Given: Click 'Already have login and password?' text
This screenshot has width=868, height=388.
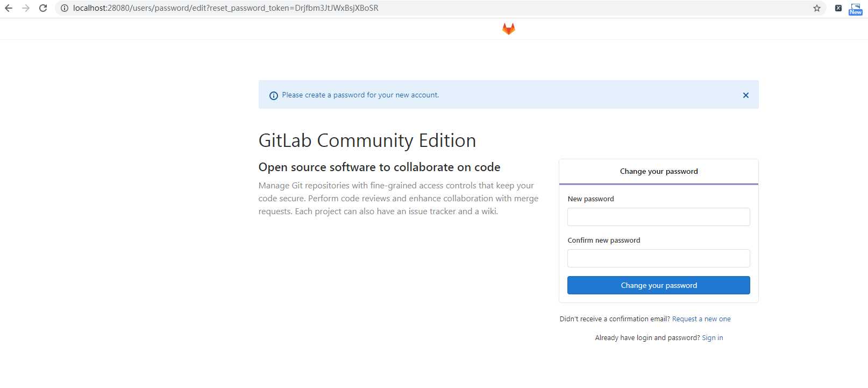Looking at the screenshot, I should pos(648,338).
